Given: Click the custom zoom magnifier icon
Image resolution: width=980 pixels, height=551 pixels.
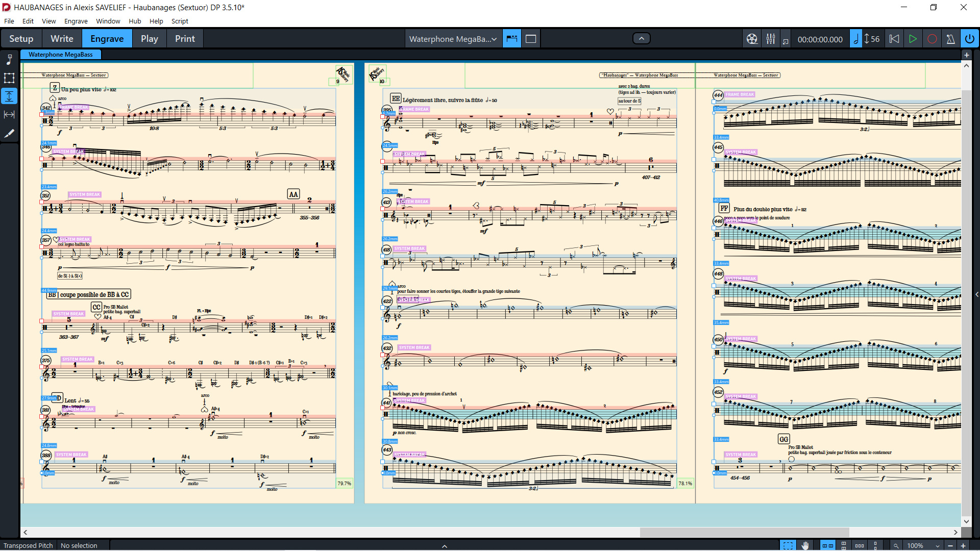Looking at the screenshot, I should [x=896, y=545].
